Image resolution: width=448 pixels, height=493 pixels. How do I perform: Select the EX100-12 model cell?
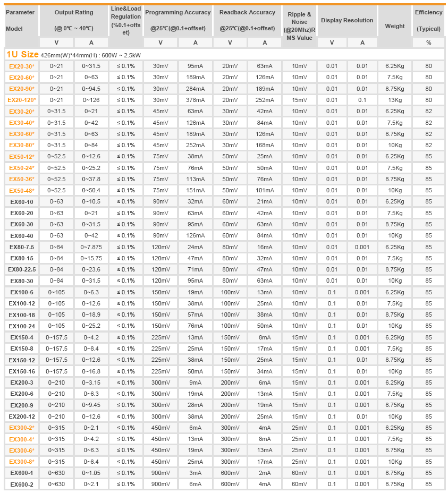click(x=22, y=304)
